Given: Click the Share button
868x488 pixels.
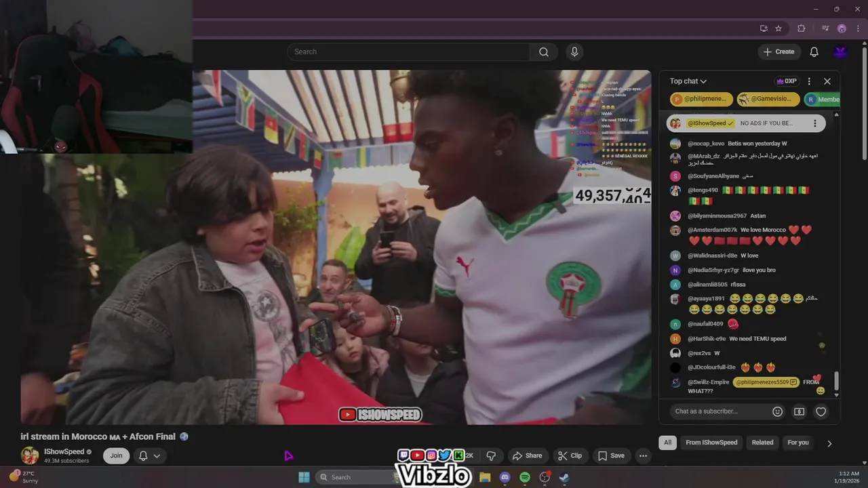Looking at the screenshot, I should 527,455.
